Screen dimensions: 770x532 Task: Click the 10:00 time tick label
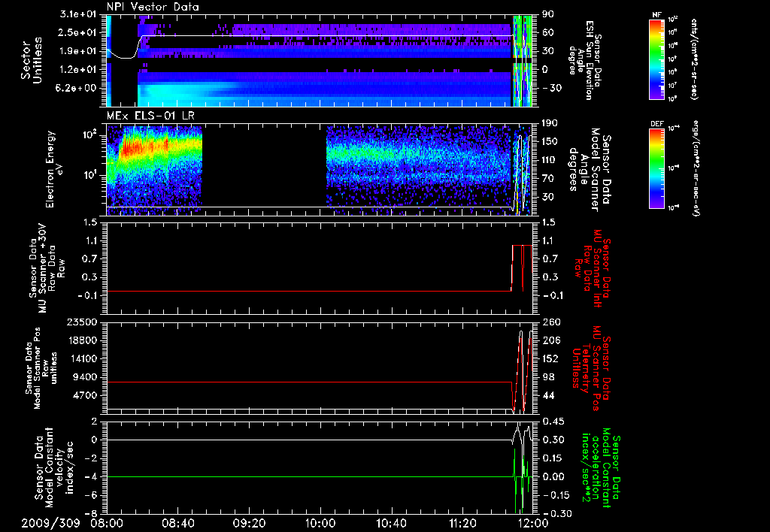click(320, 523)
